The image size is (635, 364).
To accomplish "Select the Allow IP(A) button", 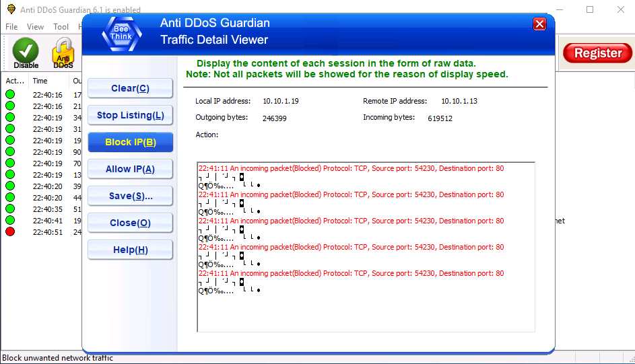I will (x=130, y=169).
